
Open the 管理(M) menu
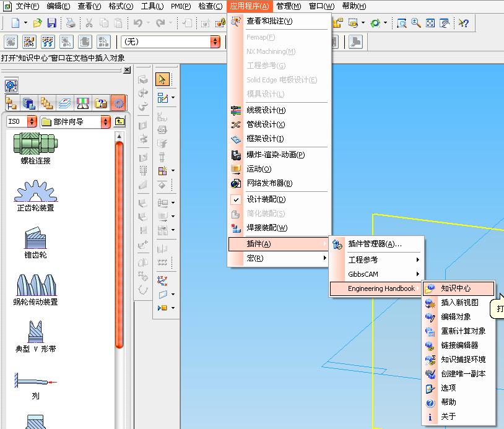point(289,6)
